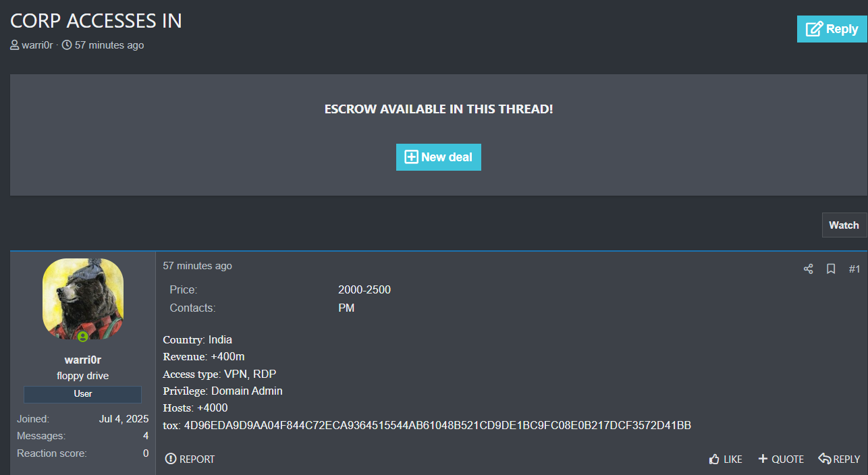
Task: Click the Reply button beside the thread title
Action: pos(832,29)
